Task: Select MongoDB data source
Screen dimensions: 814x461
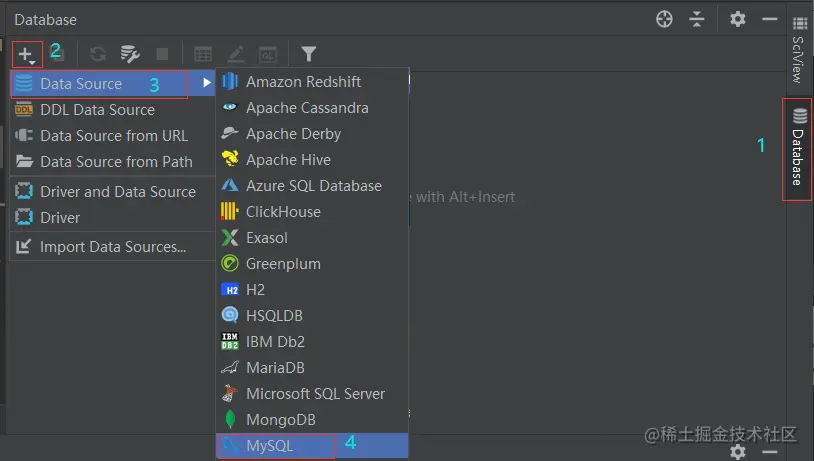Action: [312, 419]
